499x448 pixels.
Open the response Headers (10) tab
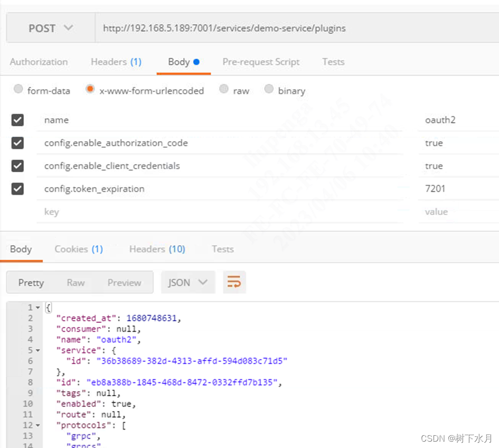point(157,249)
